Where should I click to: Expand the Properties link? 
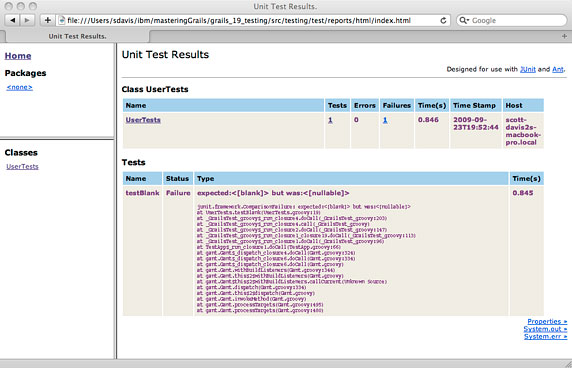click(x=547, y=321)
